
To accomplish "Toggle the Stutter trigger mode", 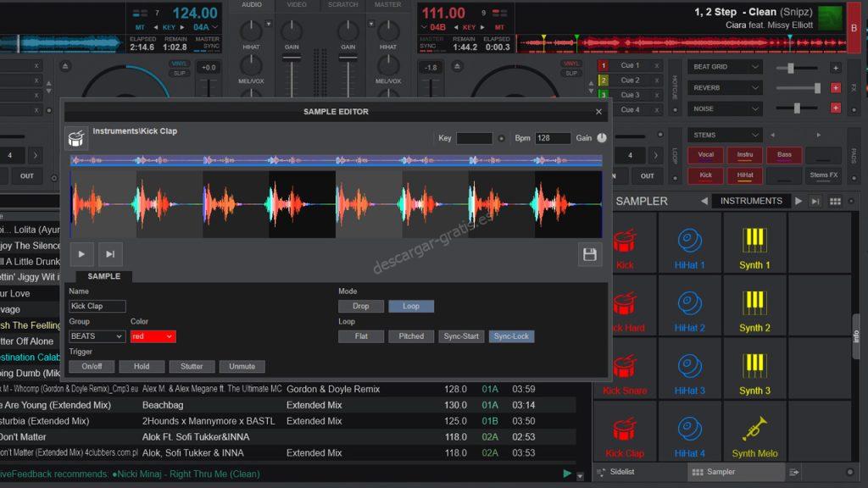I will pos(192,366).
